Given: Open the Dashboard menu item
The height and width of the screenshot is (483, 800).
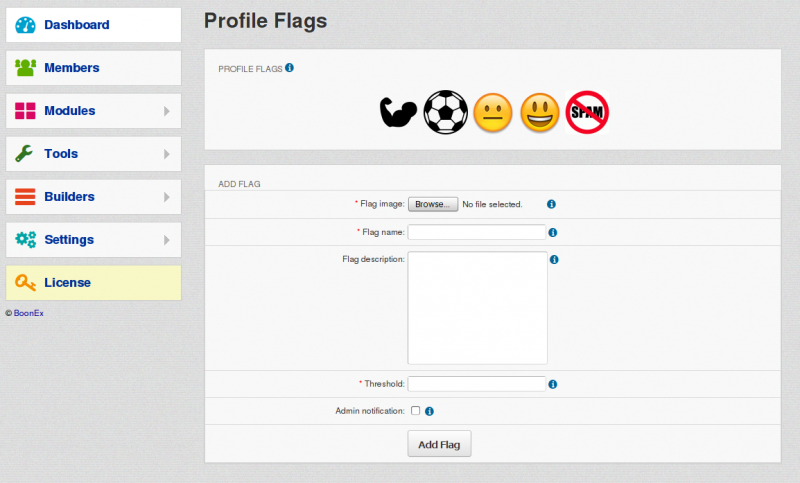Looking at the screenshot, I should coord(93,24).
